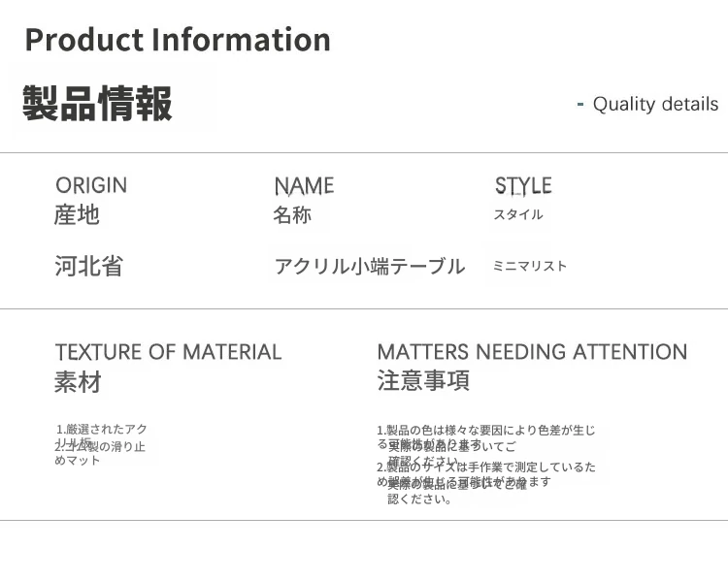Select the ミニマリスト style value
Image resolution: width=728 pixels, height=580 pixels.
coord(530,266)
